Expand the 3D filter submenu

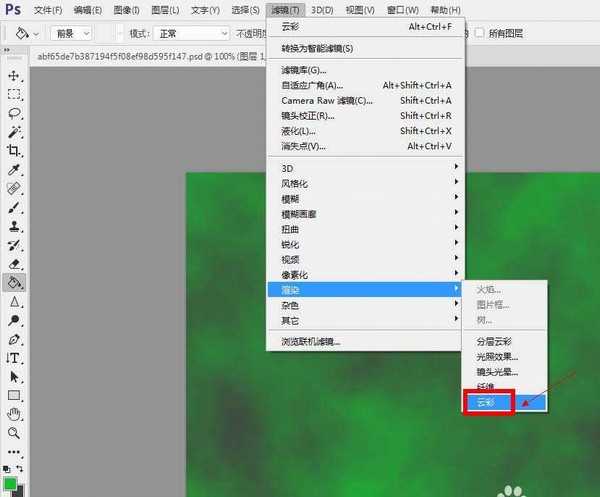[365, 168]
